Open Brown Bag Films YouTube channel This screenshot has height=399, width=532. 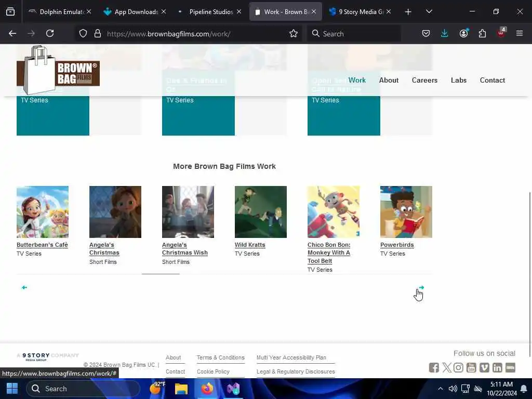(471, 367)
